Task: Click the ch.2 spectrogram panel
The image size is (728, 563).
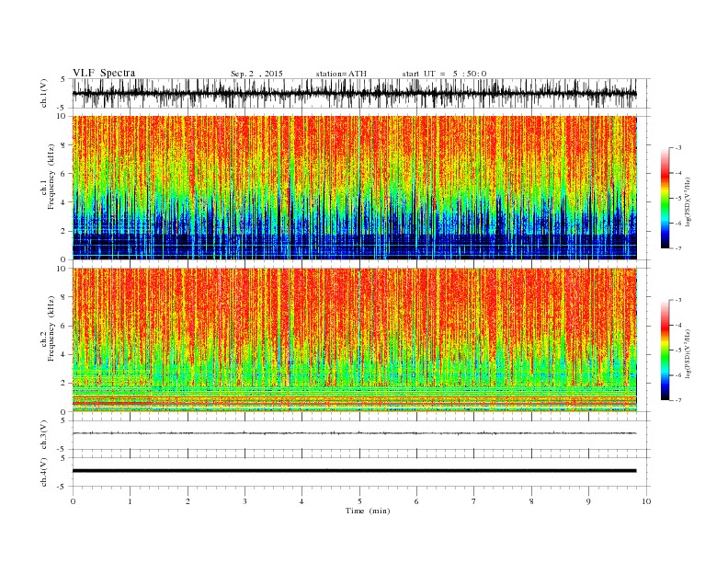Action: [355, 339]
